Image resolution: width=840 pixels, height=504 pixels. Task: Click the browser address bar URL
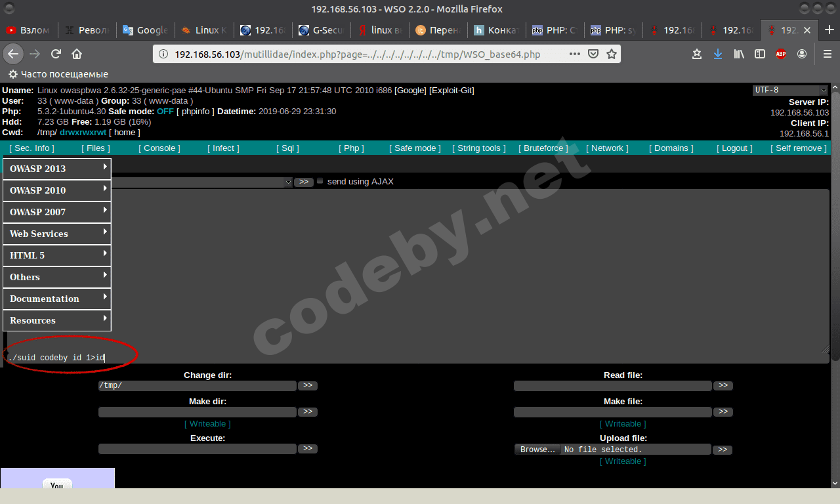[358, 54]
